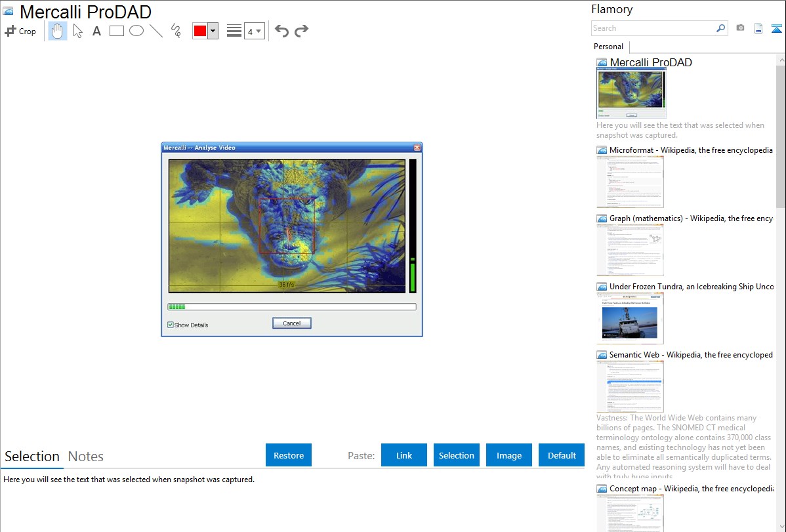Click the camera snapshot icon
Screen dimensions: 786x532
click(740, 28)
